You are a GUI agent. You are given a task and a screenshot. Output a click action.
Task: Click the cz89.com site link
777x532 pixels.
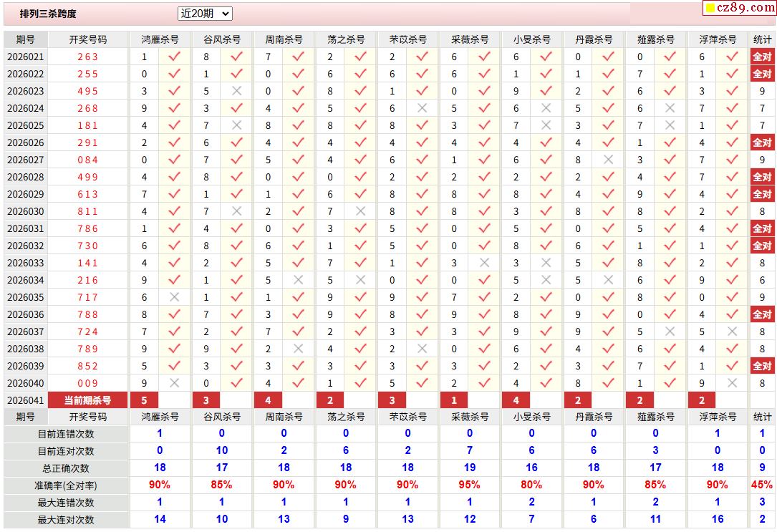click(746, 8)
